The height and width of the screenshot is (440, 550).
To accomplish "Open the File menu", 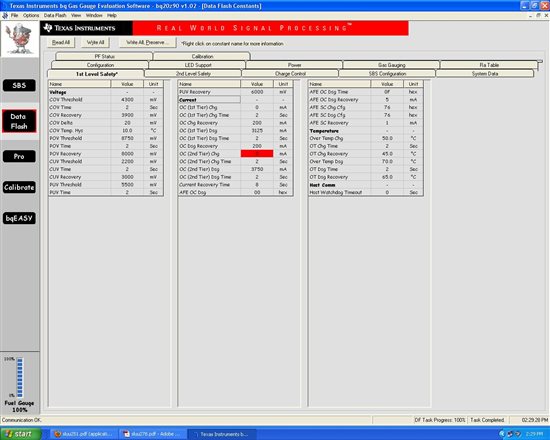I will (x=14, y=15).
